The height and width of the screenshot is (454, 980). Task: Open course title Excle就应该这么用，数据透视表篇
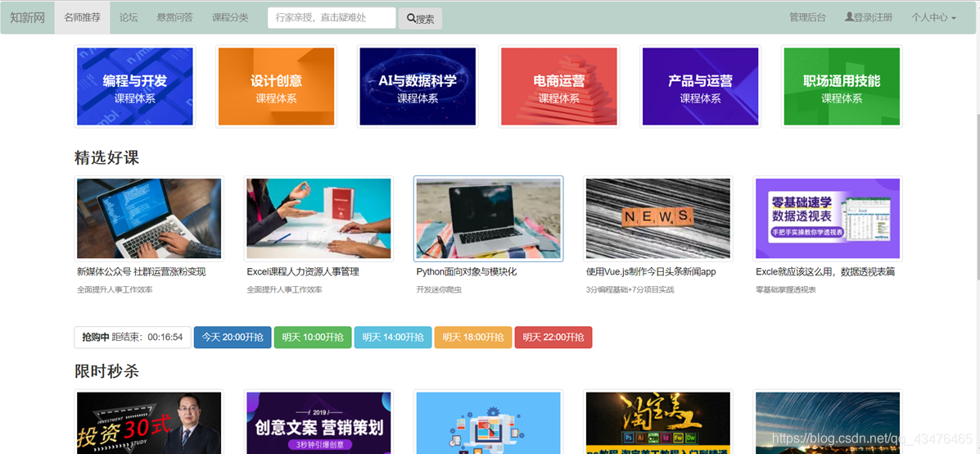coord(825,272)
